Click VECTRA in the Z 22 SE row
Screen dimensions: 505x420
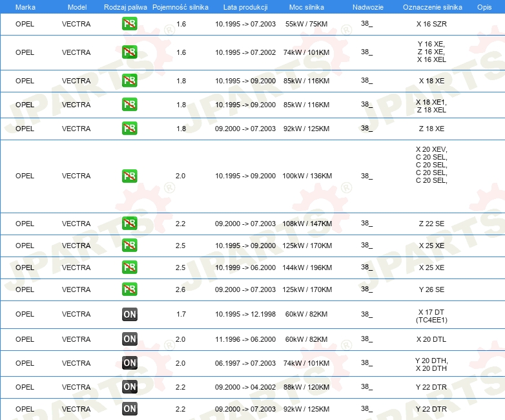(x=76, y=224)
